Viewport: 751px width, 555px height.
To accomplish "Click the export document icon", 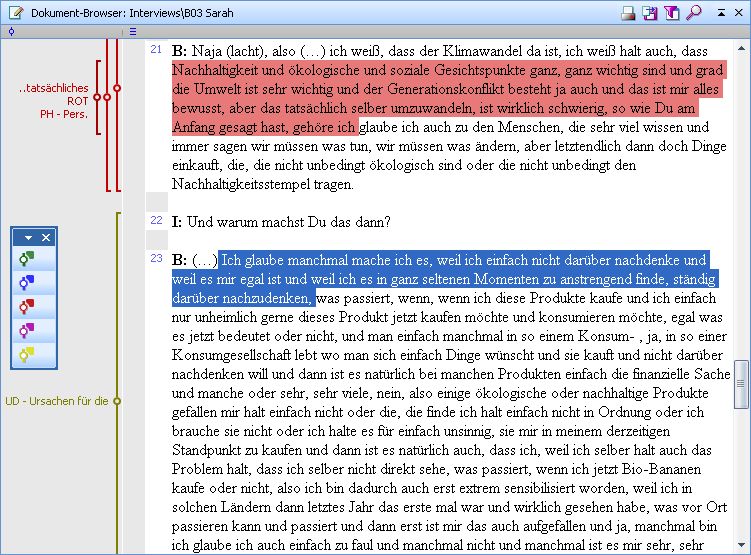I will click(650, 13).
